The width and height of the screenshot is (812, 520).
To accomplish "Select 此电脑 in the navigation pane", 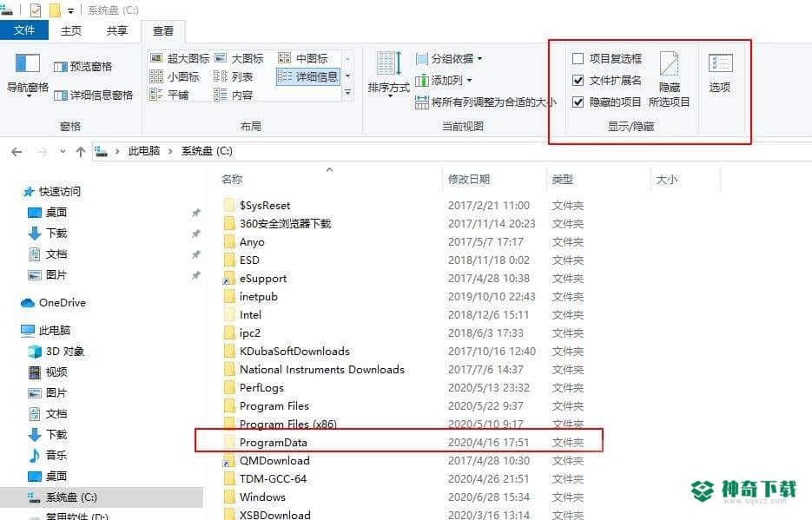I will pyautogui.click(x=45, y=330).
